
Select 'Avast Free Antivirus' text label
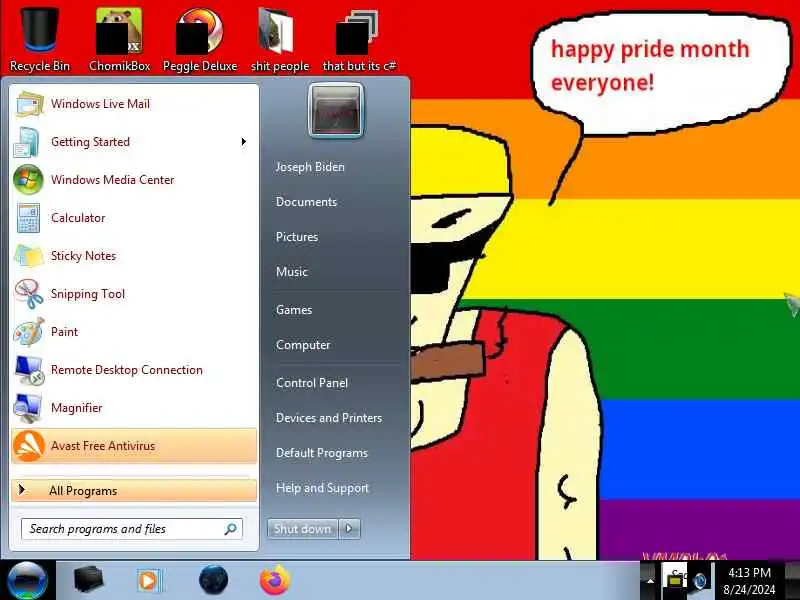(103, 446)
